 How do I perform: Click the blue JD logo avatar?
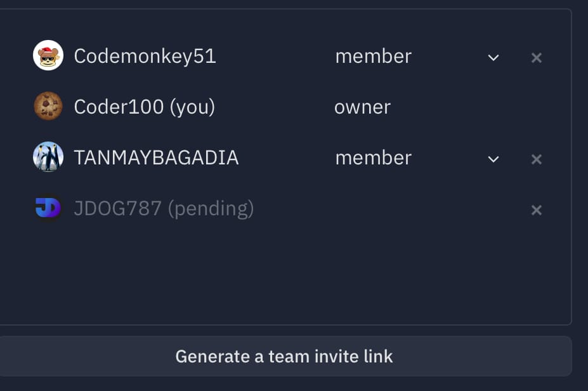point(48,208)
